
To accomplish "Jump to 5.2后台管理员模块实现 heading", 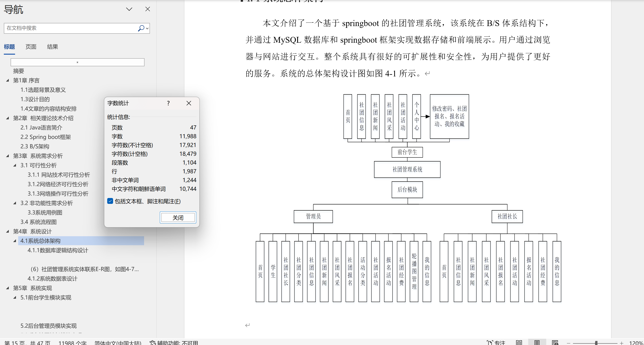I will 49,326.
